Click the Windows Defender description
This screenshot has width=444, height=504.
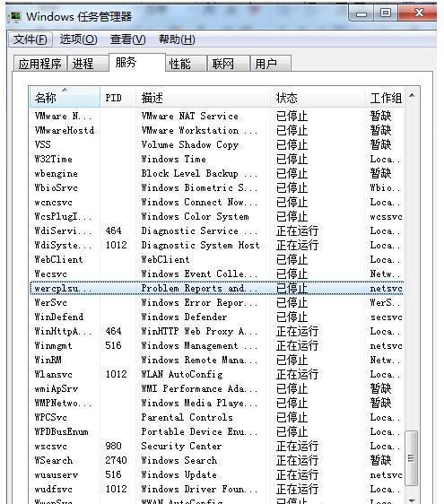(x=184, y=317)
